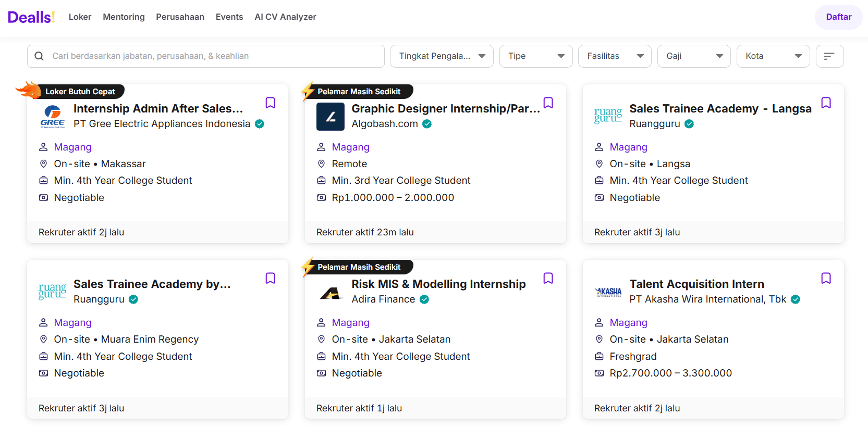Click verified badge next to Algobash.com

[427, 124]
